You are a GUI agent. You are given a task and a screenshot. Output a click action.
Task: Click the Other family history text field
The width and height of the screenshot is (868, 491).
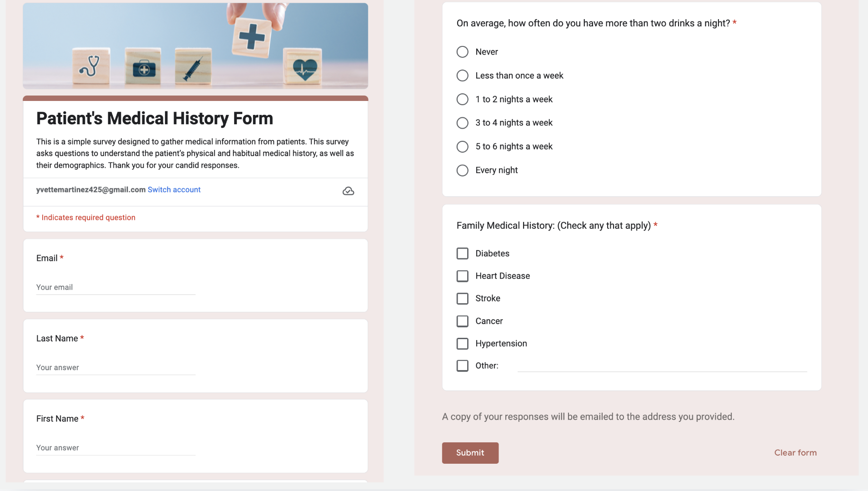click(662, 366)
